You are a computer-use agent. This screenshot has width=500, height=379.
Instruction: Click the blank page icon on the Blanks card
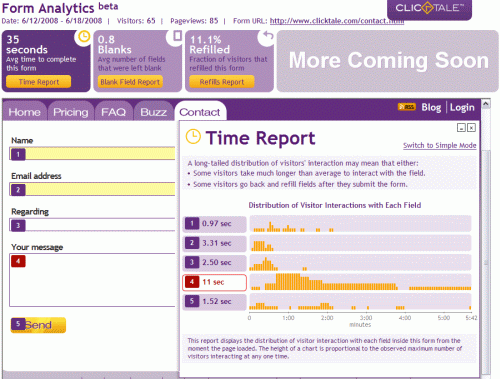click(x=178, y=36)
